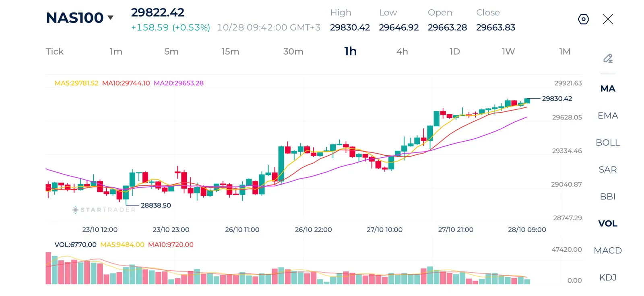The height and width of the screenshot is (296, 644).
Task: Enable the BOLL indicator
Action: [608, 143]
